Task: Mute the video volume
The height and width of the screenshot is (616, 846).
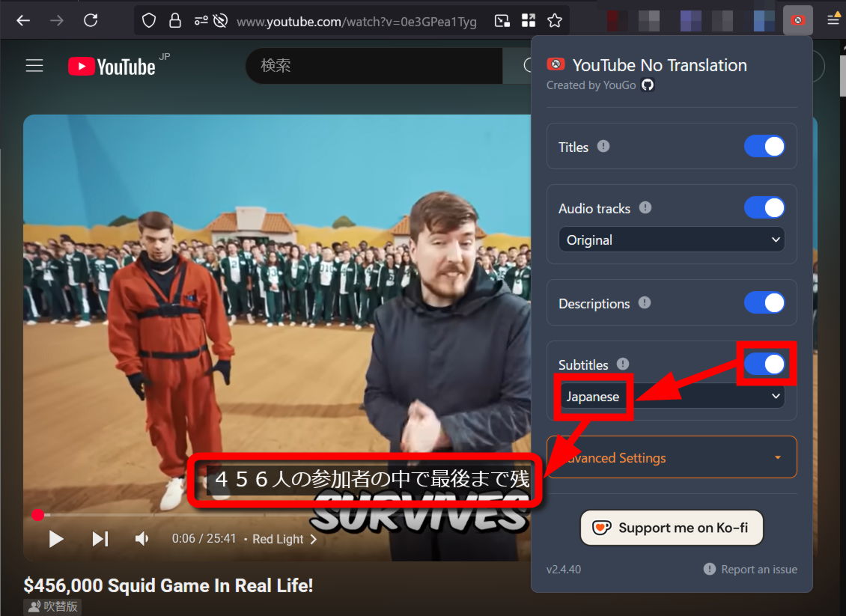Action: [x=141, y=539]
